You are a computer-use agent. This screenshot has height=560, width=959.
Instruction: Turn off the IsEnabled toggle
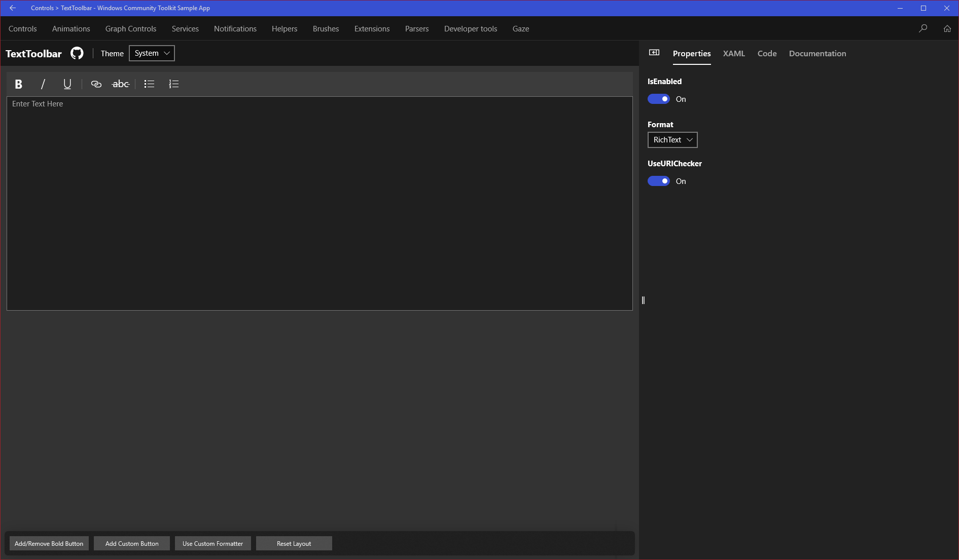(659, 99)
